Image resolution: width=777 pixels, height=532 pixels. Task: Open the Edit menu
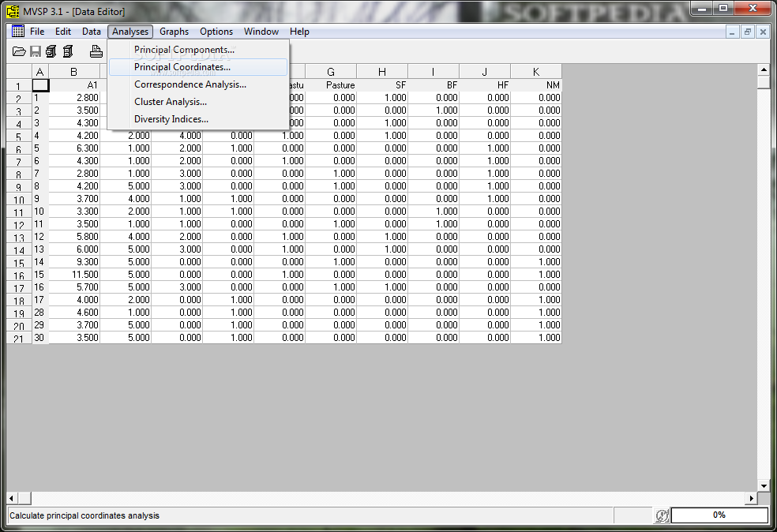[x=63, y=32]
